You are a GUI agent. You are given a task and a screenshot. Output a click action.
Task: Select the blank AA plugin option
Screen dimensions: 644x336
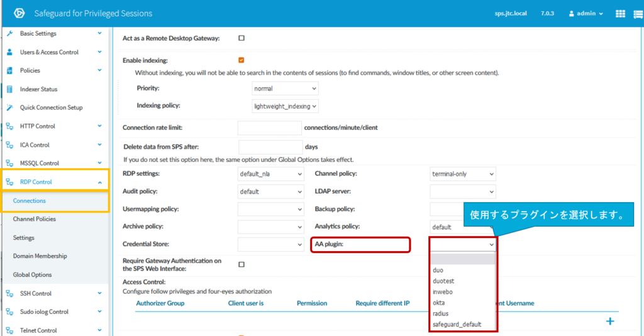point(463,259)
